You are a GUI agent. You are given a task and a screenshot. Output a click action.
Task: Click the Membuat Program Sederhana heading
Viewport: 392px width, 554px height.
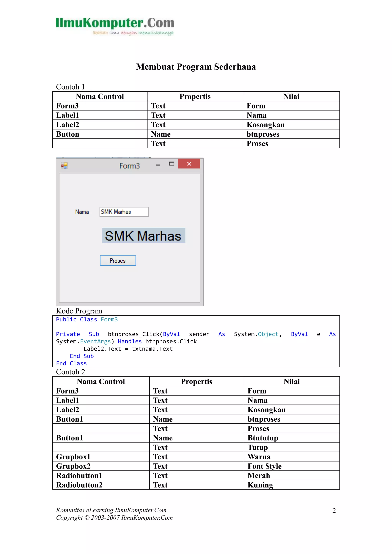tap(196, 67)
